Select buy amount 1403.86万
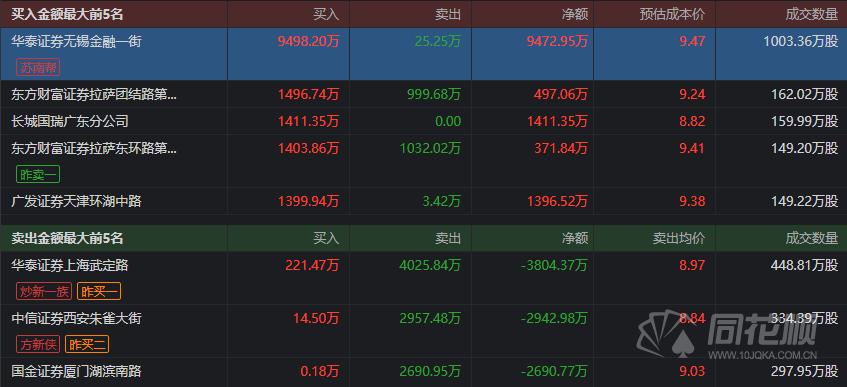 pos(308,148)
